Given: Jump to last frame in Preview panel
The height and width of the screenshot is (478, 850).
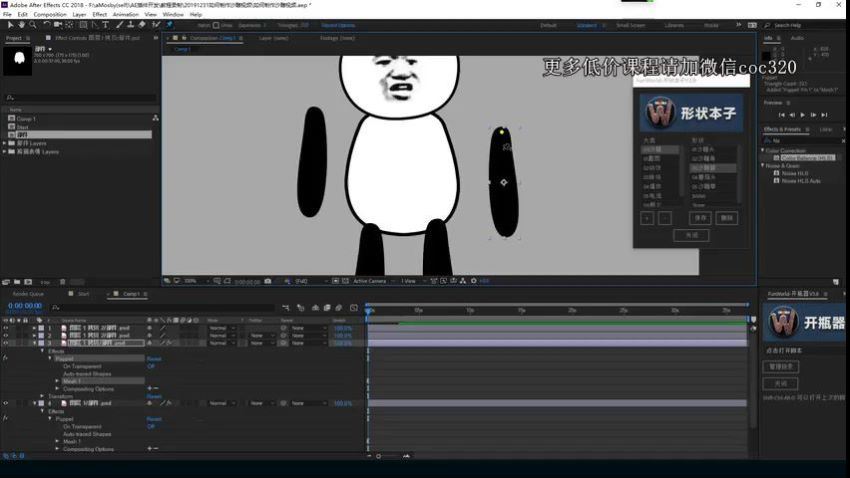Looking at the screenshot, I should (x=825, y=115).
